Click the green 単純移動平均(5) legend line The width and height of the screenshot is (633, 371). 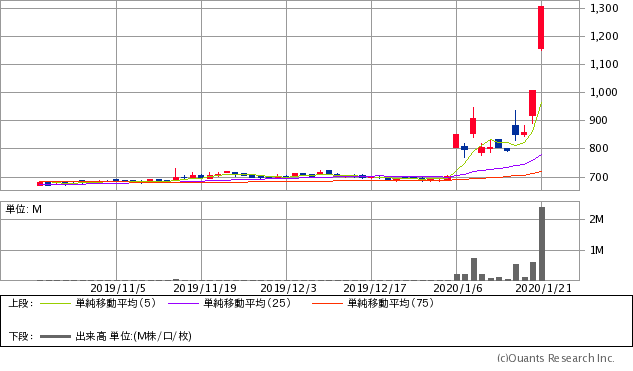click(x=55, y=303)
